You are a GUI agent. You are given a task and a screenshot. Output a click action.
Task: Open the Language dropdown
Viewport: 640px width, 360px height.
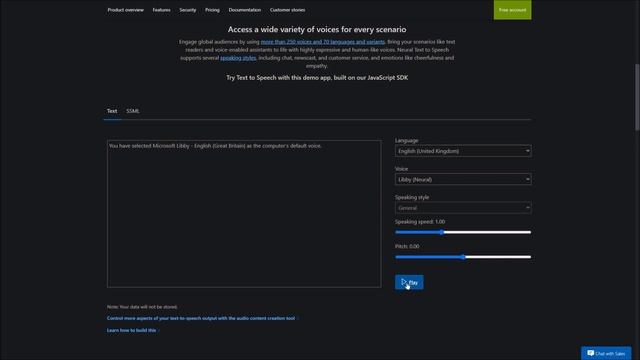(x=463, y=151)
